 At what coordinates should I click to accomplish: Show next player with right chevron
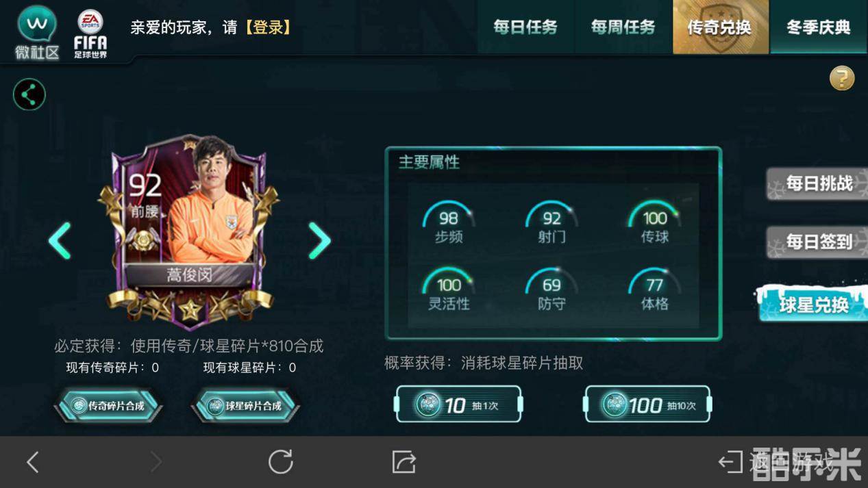click(x=320, y=240)
